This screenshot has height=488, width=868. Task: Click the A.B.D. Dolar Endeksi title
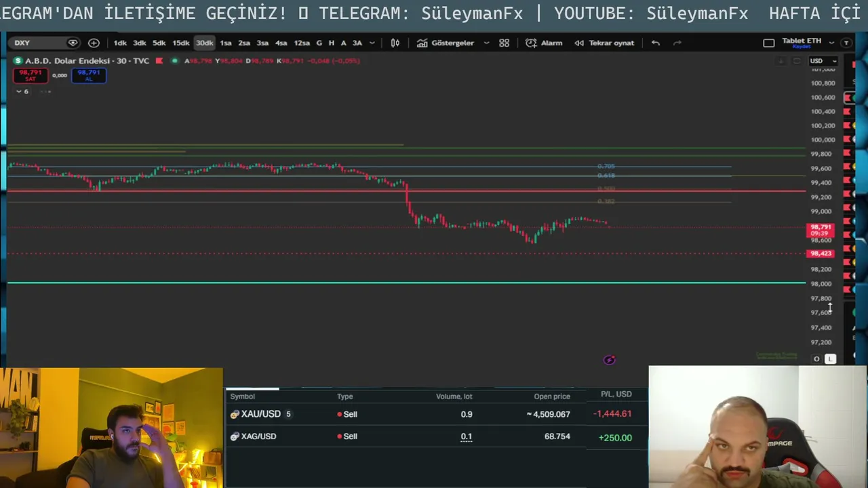pyautogui.click(x=67, y=61)
